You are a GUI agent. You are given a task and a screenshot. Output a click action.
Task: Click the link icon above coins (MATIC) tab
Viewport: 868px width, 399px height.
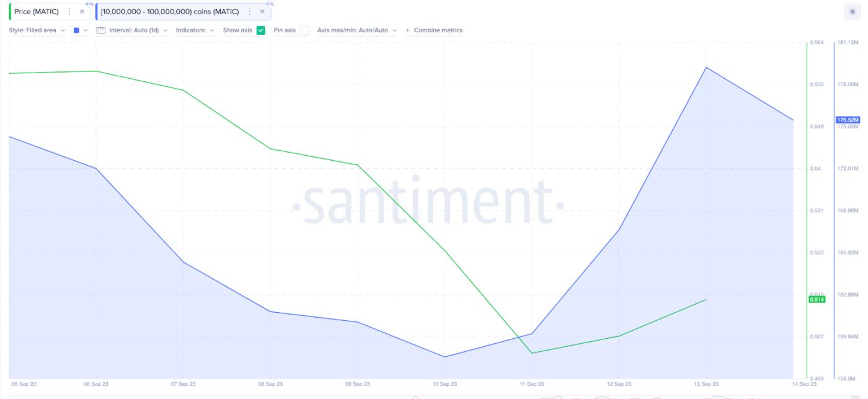click(270, 4)
